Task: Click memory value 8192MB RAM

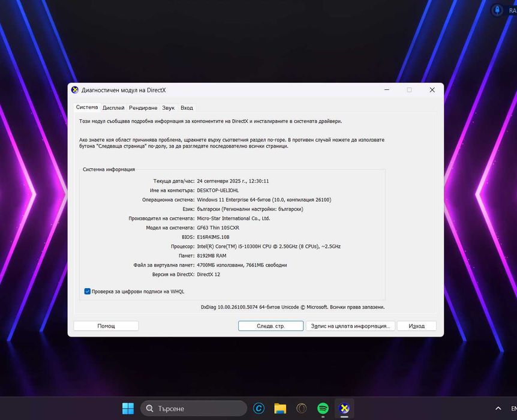Action: click(x=211, y=256)
